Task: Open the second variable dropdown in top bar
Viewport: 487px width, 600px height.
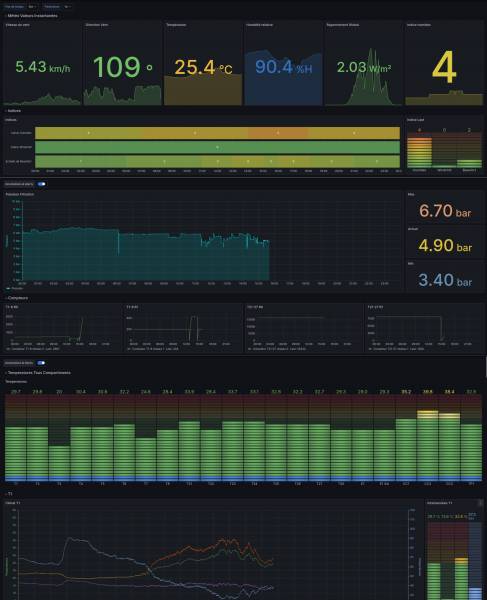Action: [x=67, y=7]
